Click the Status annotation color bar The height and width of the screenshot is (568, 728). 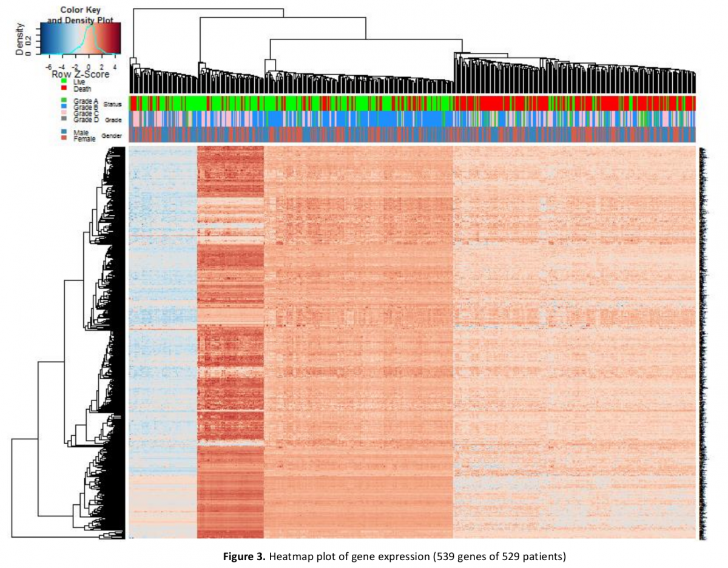[413, 103]
